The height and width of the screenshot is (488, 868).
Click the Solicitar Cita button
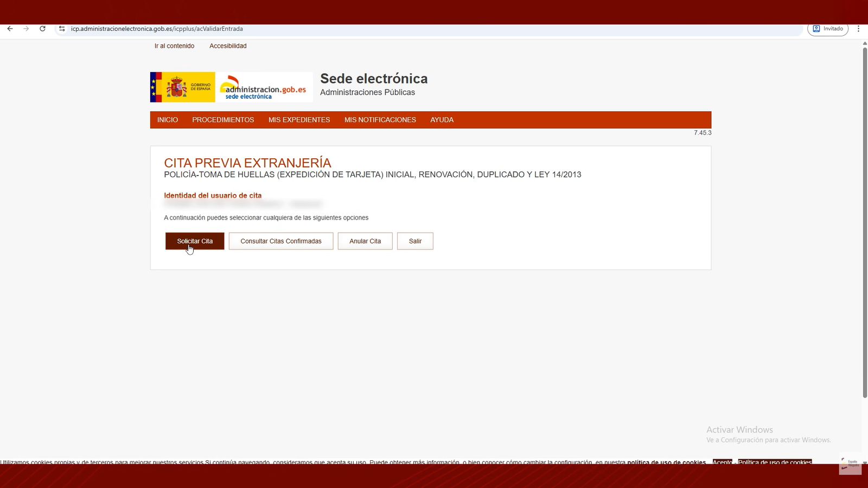(195, 241)
